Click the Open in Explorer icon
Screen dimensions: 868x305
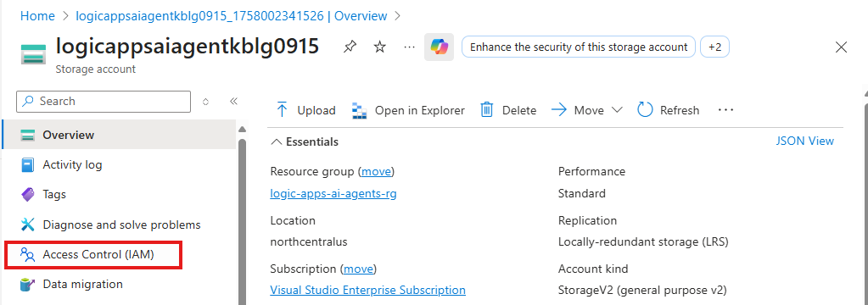tap(359, 110)
